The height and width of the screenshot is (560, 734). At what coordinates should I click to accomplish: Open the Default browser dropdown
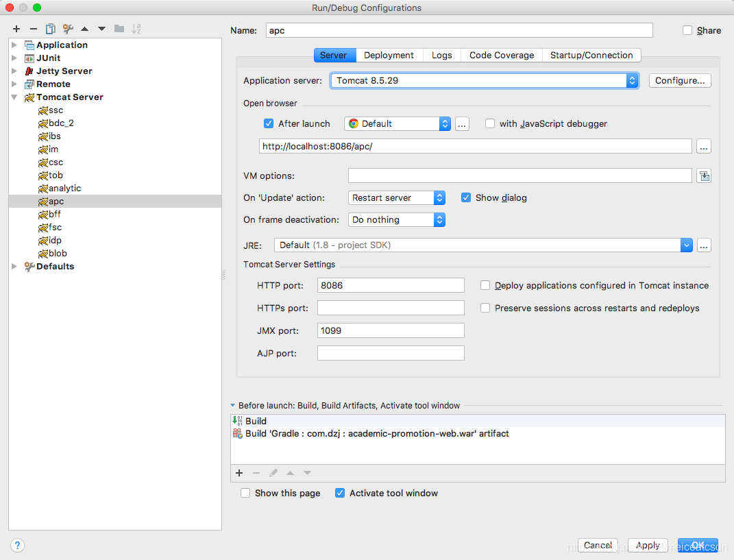(397, 123)
